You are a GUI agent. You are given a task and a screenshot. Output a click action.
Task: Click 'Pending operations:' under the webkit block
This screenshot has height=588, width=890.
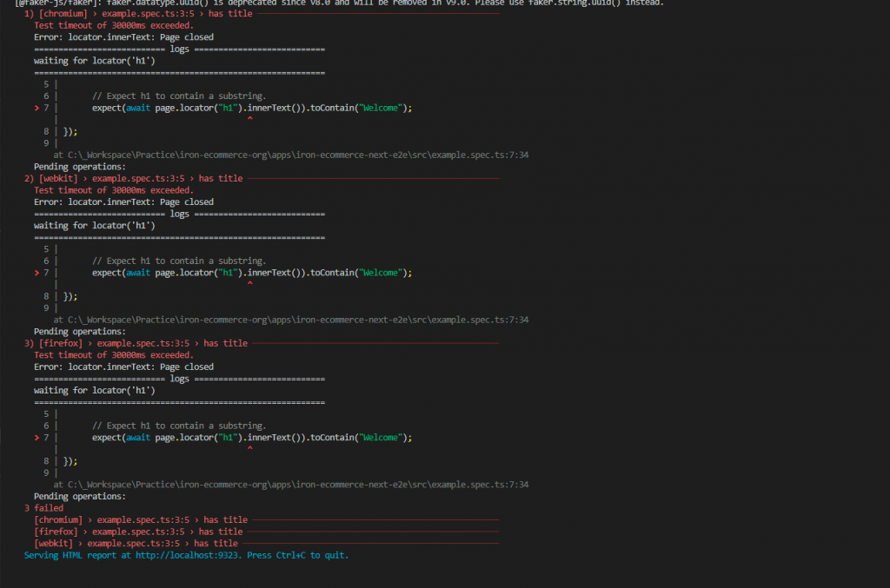[79, 332]
